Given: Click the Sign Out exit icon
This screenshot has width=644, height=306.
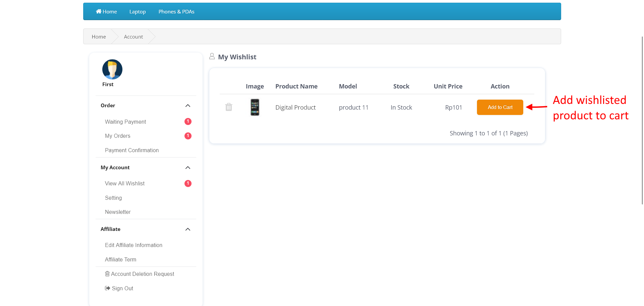Looking at the screenshot, I should 107,288.
